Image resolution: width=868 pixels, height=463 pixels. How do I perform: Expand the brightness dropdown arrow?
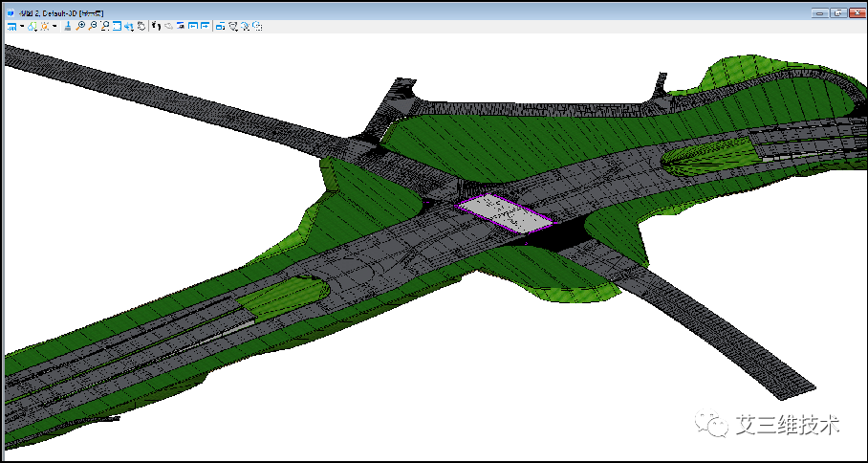click(54, 27)
